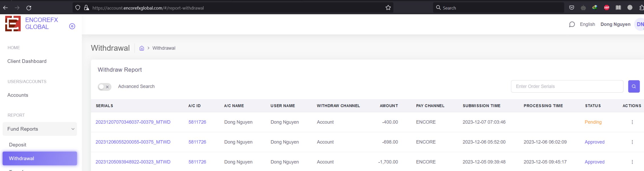644x171 pixels.
Task: Click the home breadcrumb icon
Action: click(142, 48)
